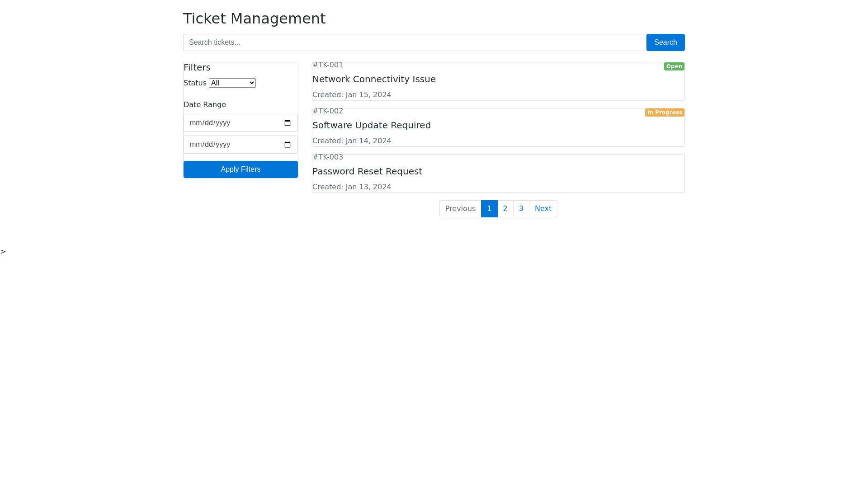Select active page 1 in pagination
The height and width of the screenshot is (488, 868).
click(x=489, y=209)
